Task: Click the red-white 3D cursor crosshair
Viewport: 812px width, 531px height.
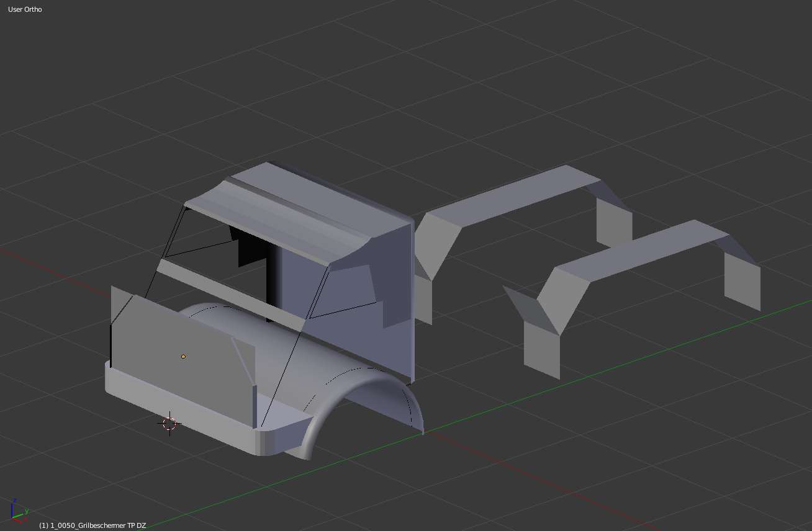Action: pyautogui.click(x=169, y=424)
